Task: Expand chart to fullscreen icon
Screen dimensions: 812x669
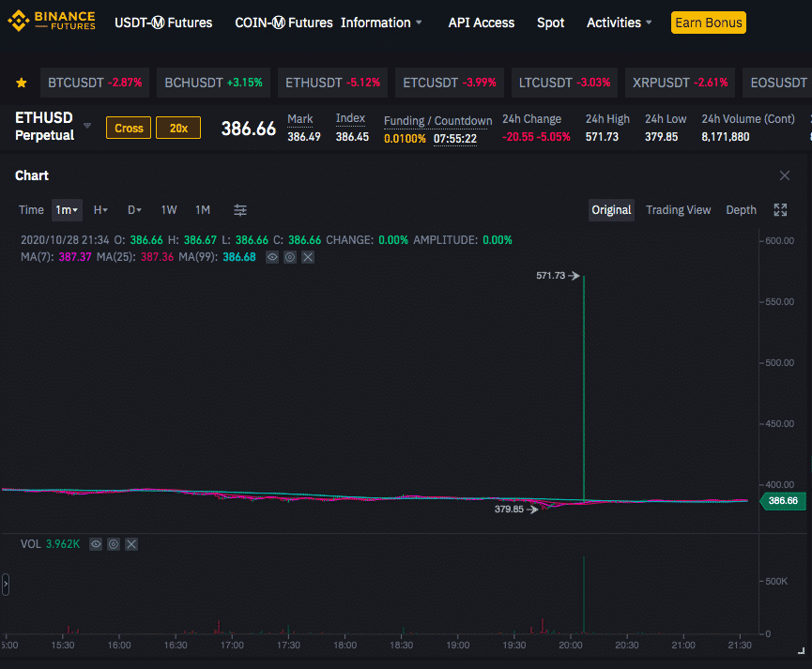Action: (x=780, y=210)
